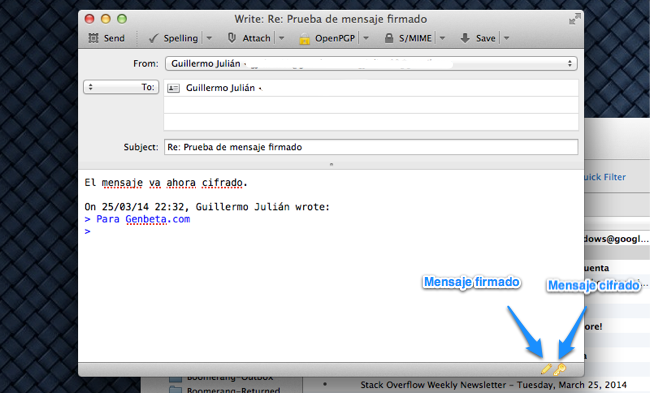Click the second empty recipient row
650x393 pixels.
(371, 105)
